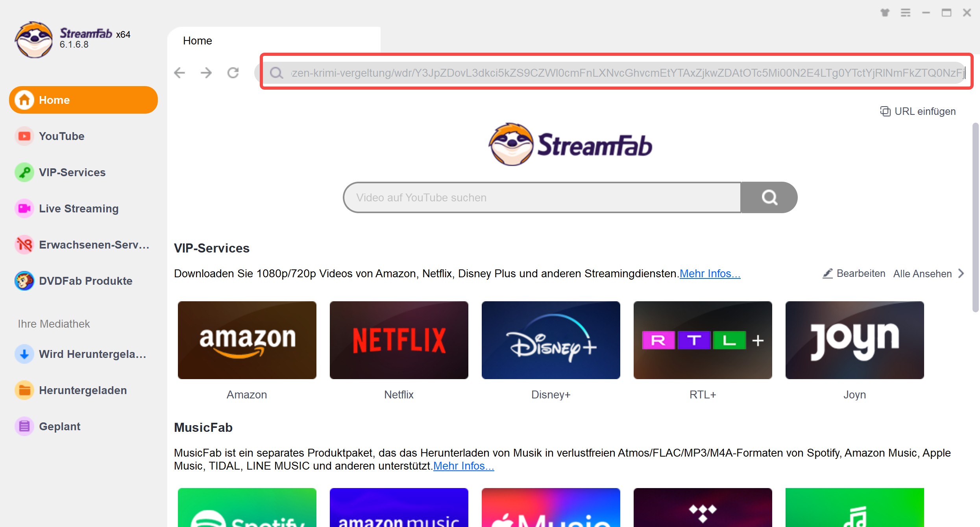Image resolution: width=980 pixels, height=527 pixels.
Task: Select VIP-Services sidebar item
Action: pyautogui.click(x=72, y=172)
